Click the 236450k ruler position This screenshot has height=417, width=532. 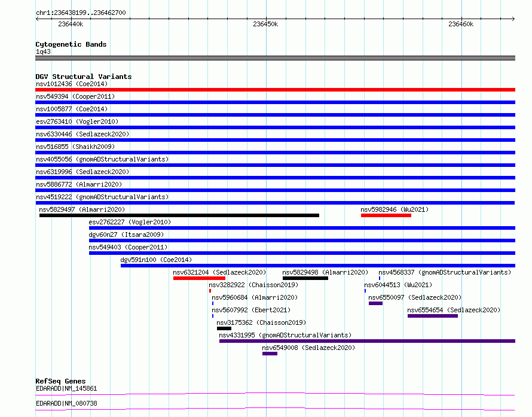(x=265, y=24)
